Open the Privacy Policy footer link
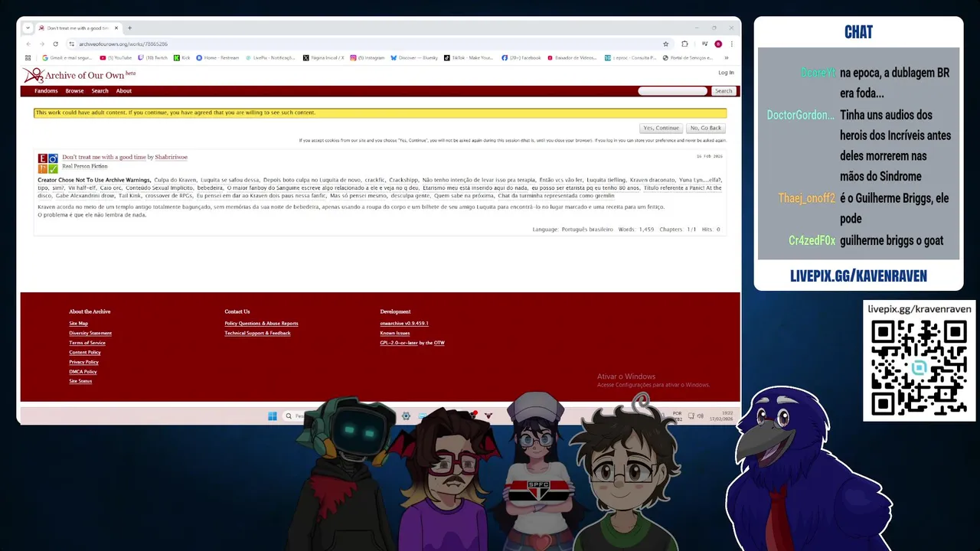This screenshot has width=980, height=551. point(83,362)
